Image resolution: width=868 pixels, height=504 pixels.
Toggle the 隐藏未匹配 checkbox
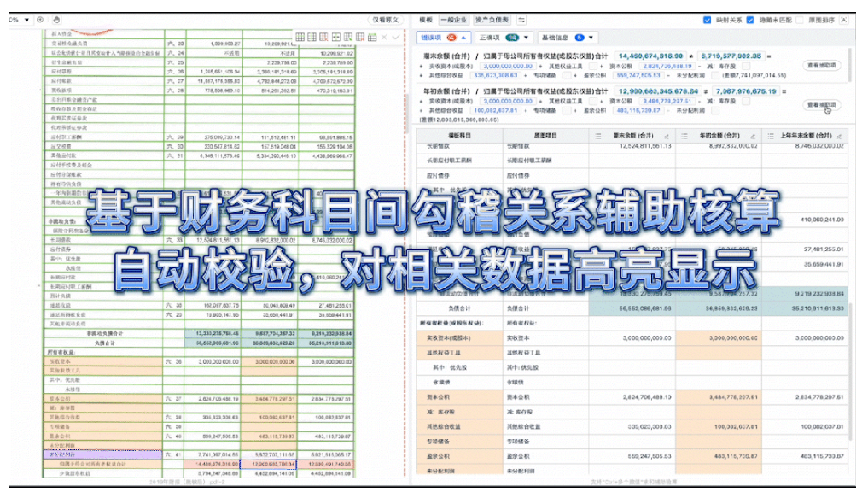[x=750, y=19]
